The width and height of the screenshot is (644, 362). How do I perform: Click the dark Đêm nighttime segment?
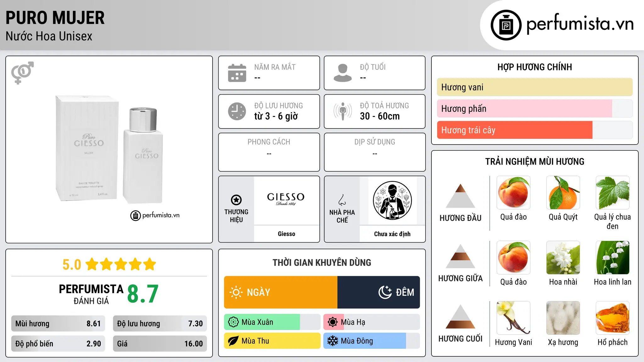coord(379,292)
